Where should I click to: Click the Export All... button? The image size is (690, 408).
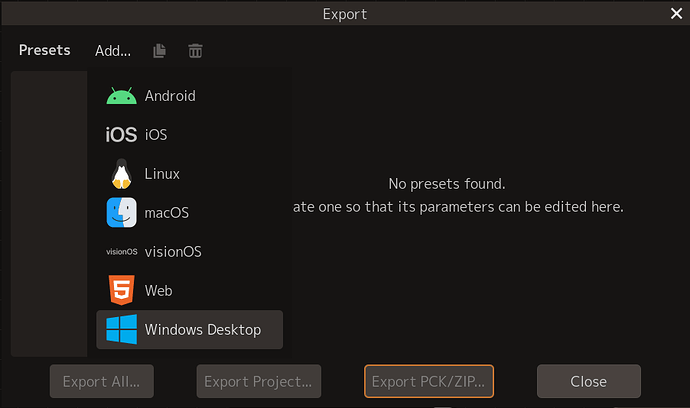tap(102, 381)
